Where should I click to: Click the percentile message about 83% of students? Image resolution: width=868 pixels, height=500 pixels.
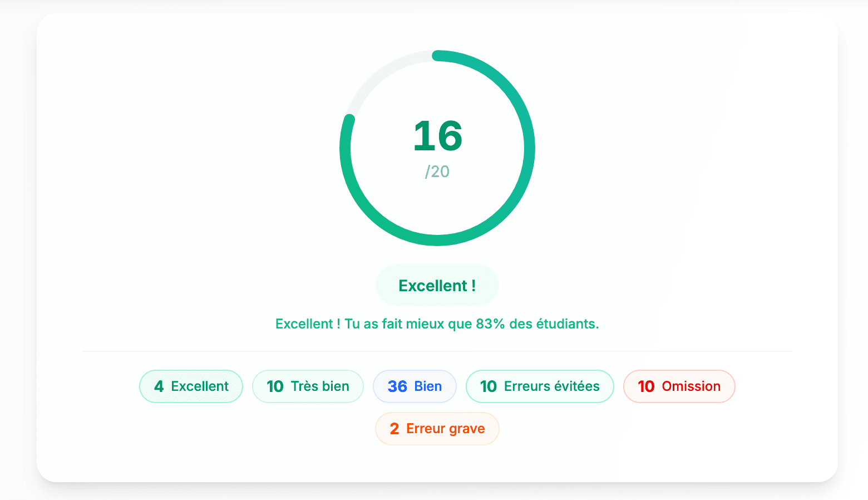437,323
